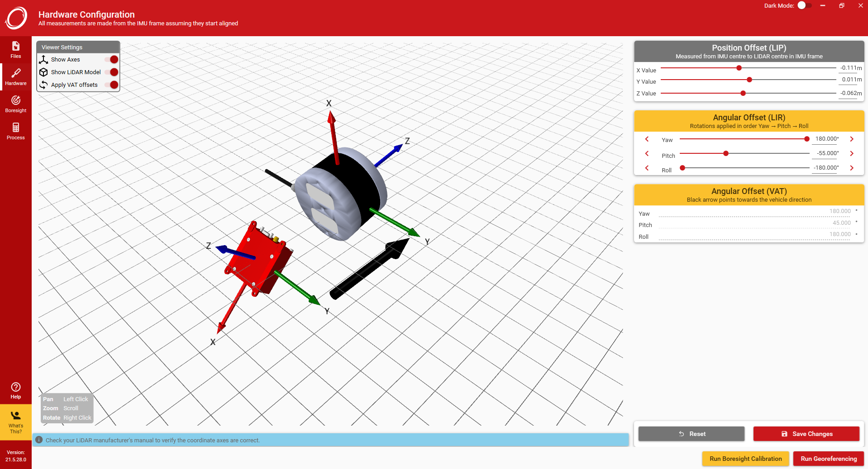The image size is (868, 469).
Task: Open the Files section in sidebar
Action: 16,50
